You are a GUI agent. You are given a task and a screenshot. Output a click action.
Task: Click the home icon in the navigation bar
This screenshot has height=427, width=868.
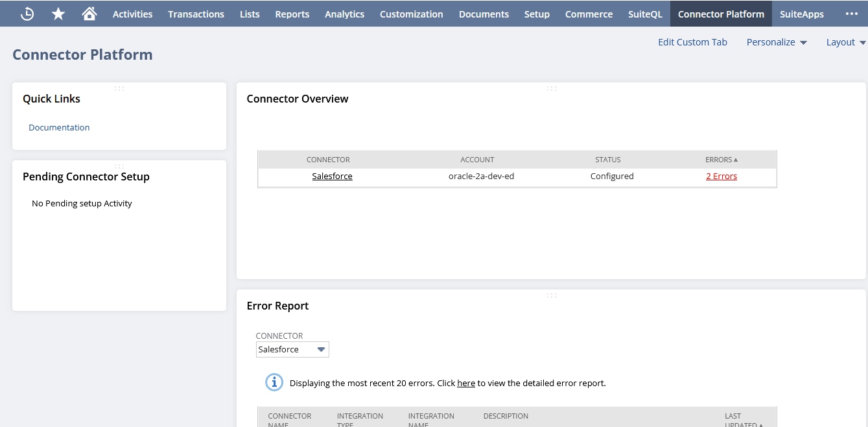89,13
